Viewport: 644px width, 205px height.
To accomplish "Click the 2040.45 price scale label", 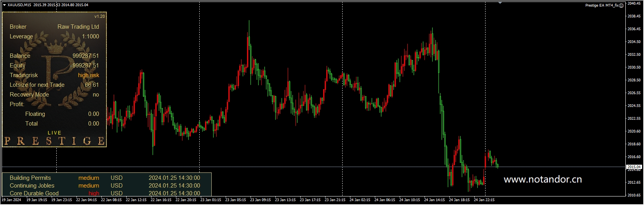I will [x=634, y=3].
